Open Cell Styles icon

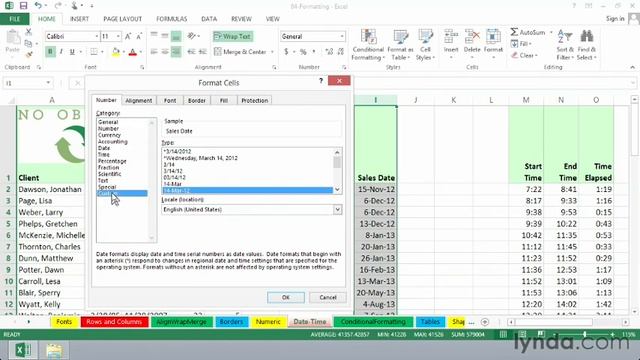click(425, 45)
